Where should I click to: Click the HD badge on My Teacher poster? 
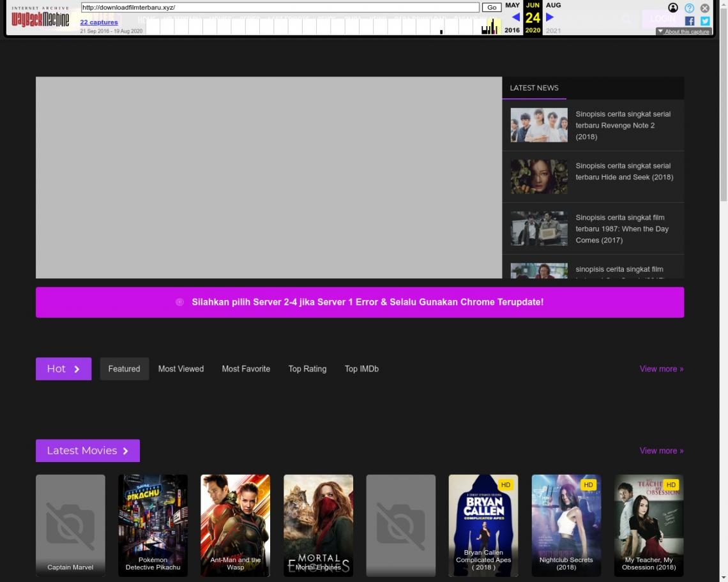pos(671,485)
